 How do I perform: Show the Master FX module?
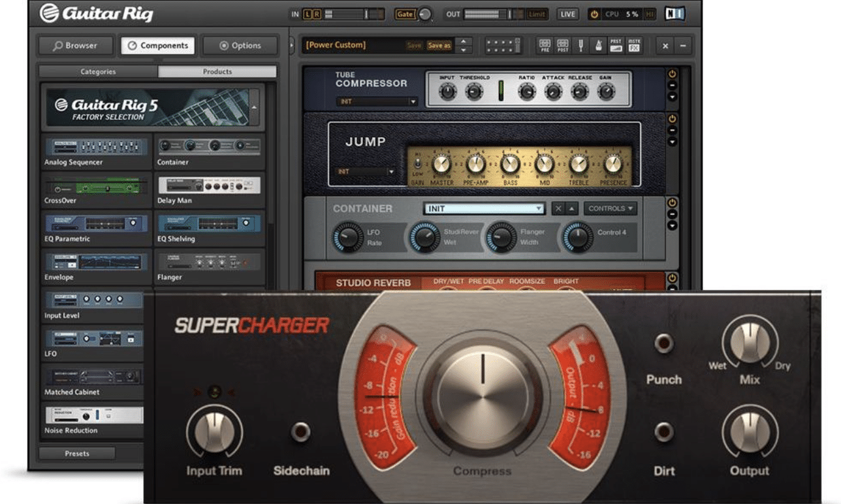634,45
